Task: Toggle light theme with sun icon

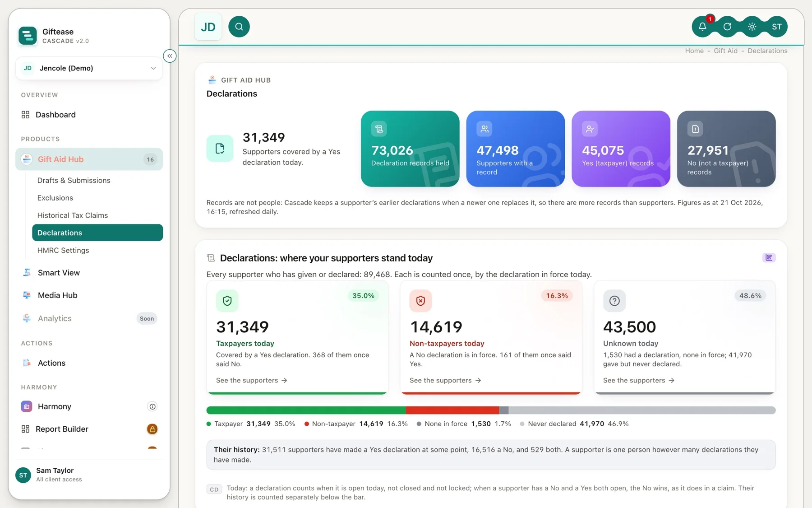Action: coord(752,27)
